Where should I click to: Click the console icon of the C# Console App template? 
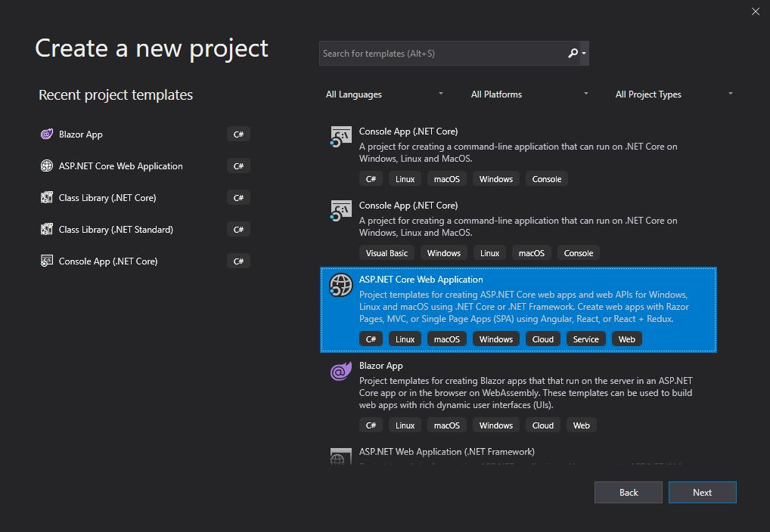coord(341,137)
